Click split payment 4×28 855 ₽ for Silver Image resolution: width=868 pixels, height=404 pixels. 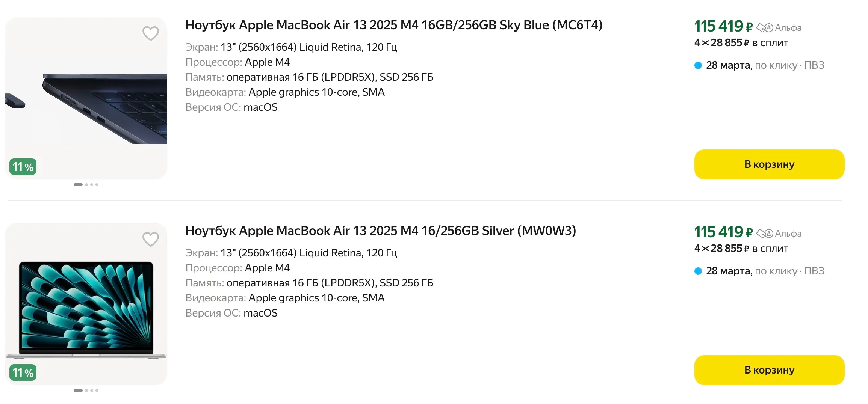tap(741, 249)
